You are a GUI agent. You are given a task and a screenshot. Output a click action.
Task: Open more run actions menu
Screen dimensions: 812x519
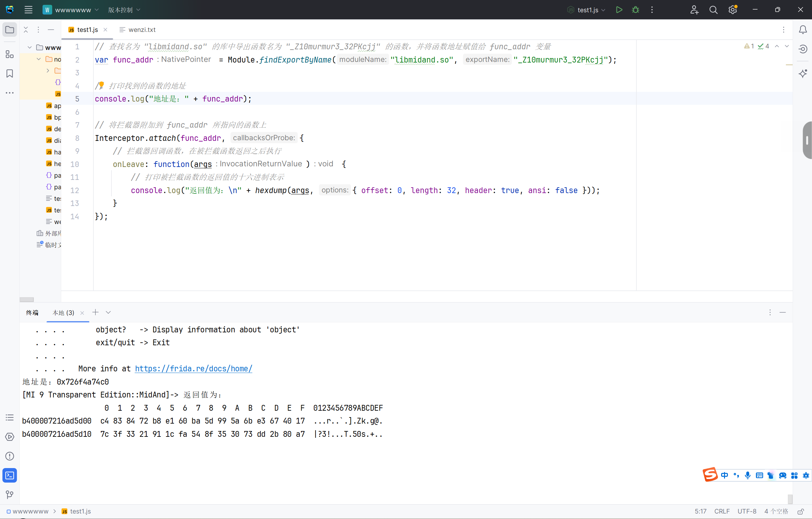coord(652,10)
